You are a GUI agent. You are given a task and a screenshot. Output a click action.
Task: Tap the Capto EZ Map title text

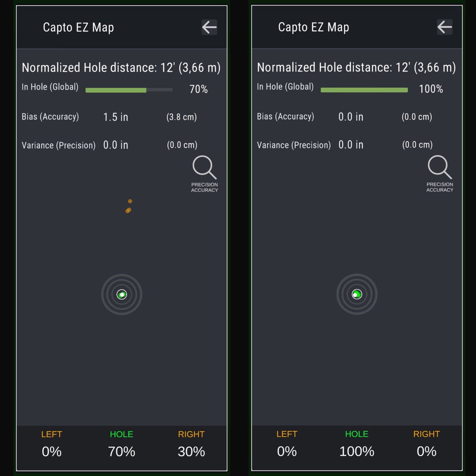click(x=78, y=27)
